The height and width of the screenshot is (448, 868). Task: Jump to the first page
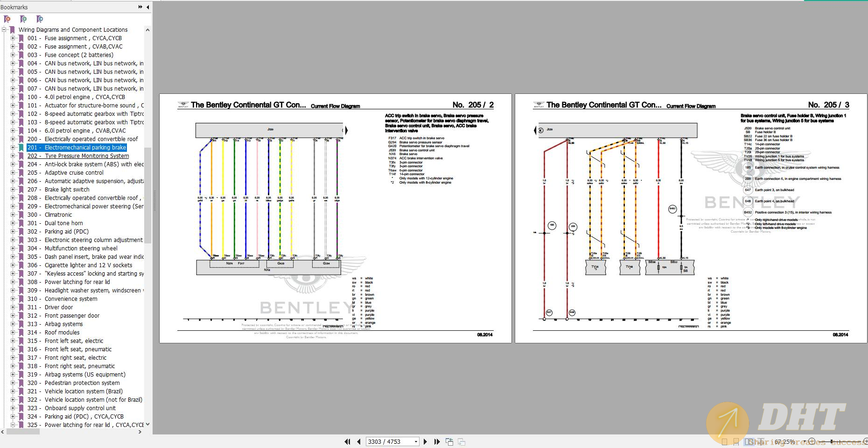point(347,441)
